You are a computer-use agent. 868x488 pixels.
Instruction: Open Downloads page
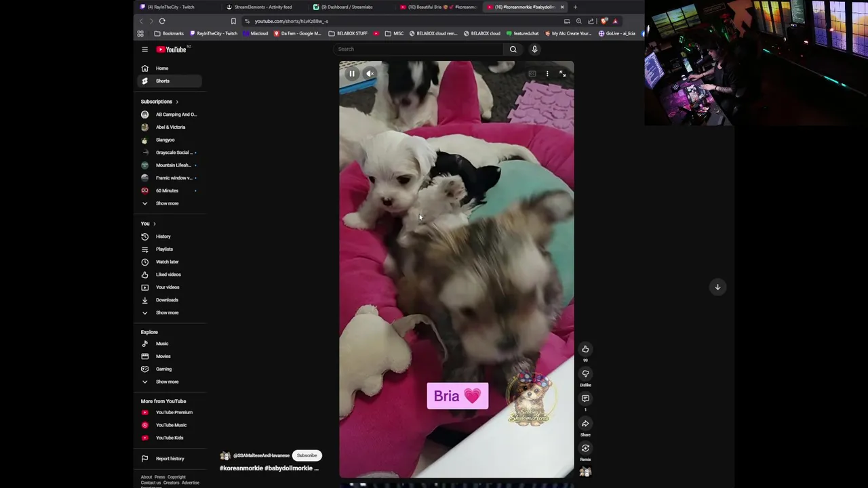[170, 300]
